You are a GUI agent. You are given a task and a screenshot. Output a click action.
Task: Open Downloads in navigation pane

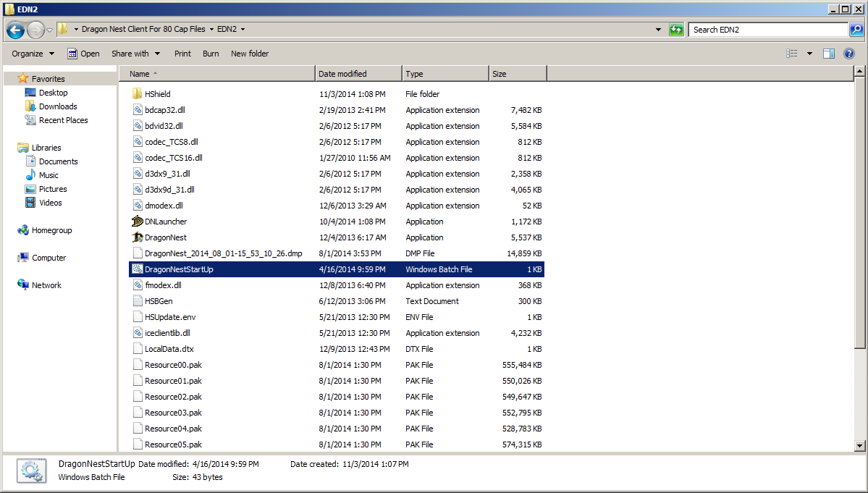point(58,106)
